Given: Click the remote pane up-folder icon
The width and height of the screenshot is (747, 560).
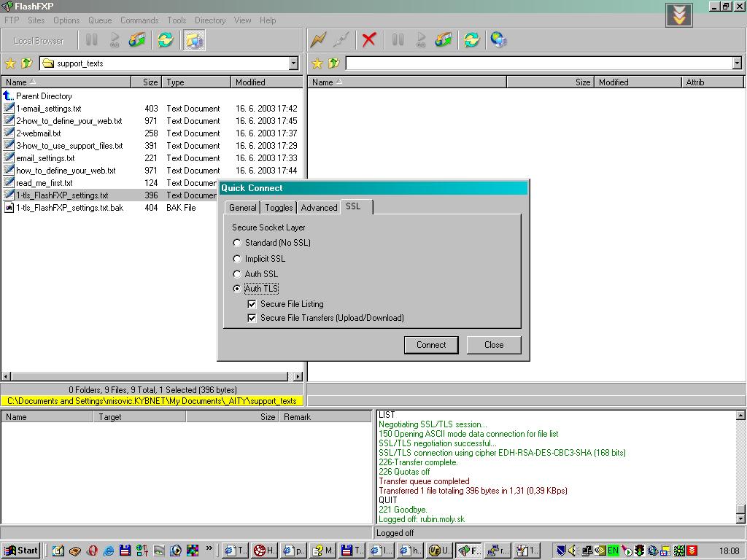Looking at the screenshot, I should pyautogui.click(x=333, y=63).
